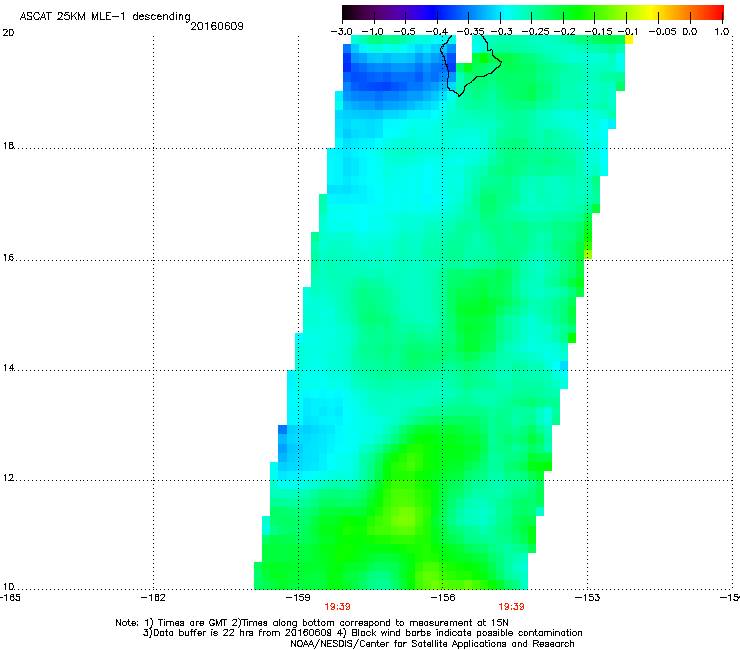Click the -0.1 color scale label

coord(628,32)
